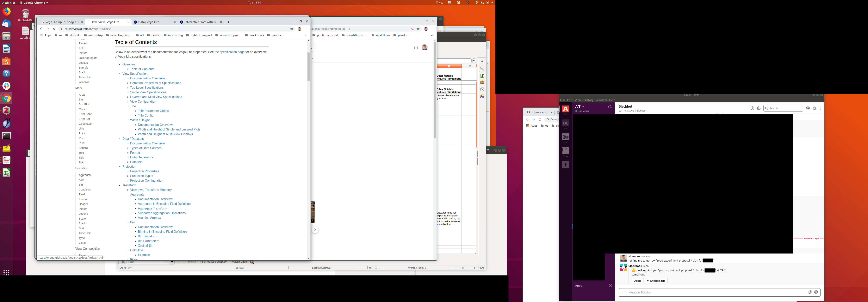Tick the Formatted Display checkbox
The height and width of the screenshot is (302, 868).
coord(200,262)
